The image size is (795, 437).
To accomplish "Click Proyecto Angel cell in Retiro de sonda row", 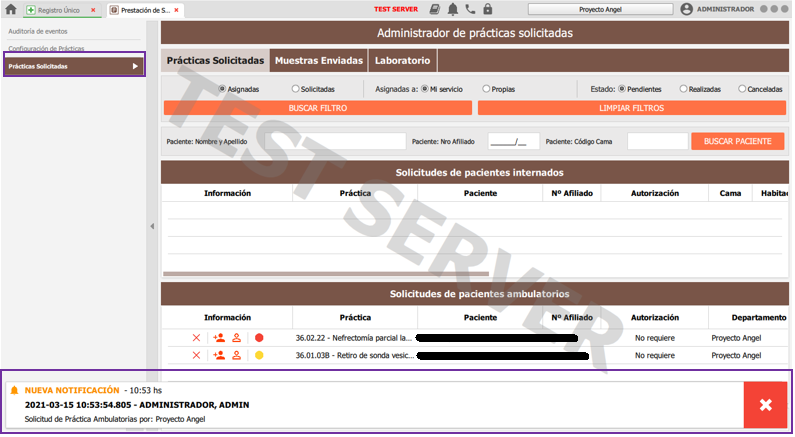I will (x=736, y=355).
